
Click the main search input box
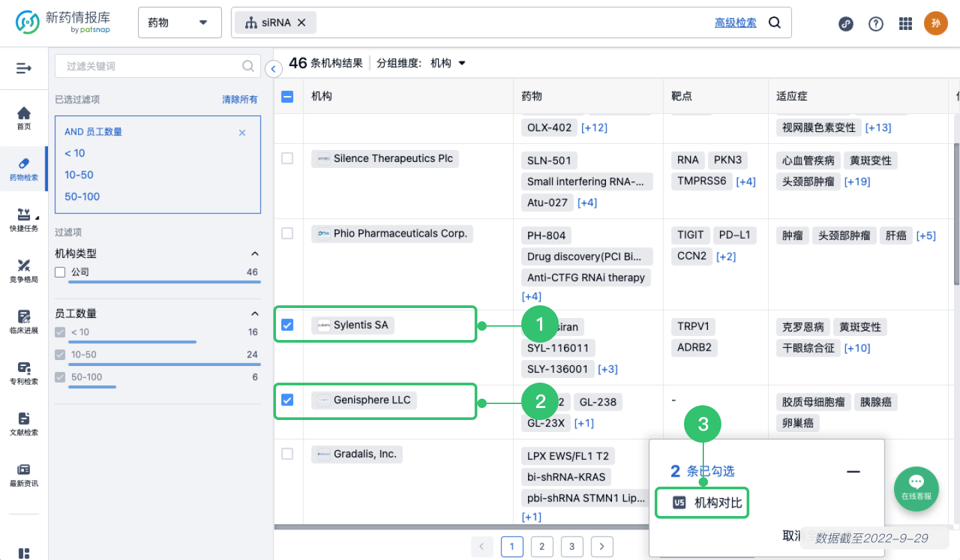pos(511,23)
